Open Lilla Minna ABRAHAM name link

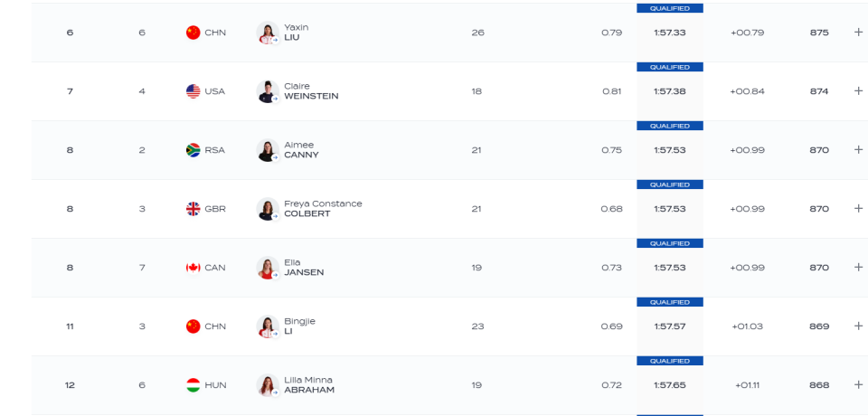(309, 385)
